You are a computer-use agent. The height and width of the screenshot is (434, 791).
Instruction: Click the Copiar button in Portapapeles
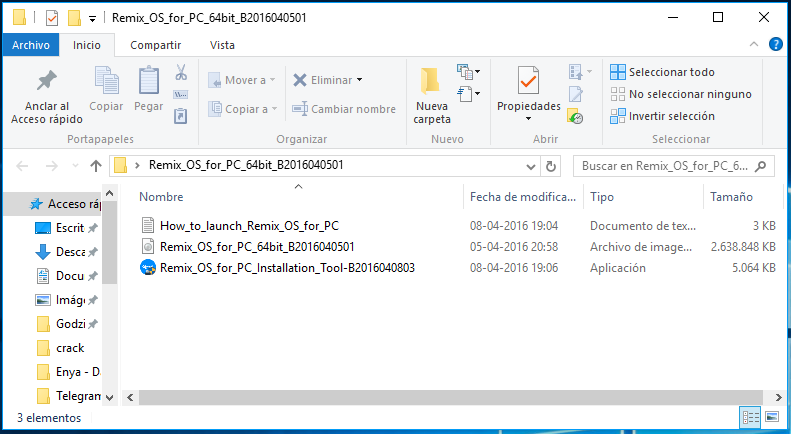pyautogui.click(x=106, y=89)
